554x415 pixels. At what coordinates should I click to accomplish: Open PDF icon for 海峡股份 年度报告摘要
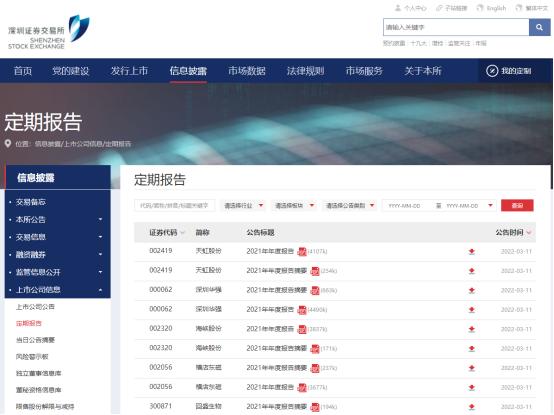tap(314, 349)
